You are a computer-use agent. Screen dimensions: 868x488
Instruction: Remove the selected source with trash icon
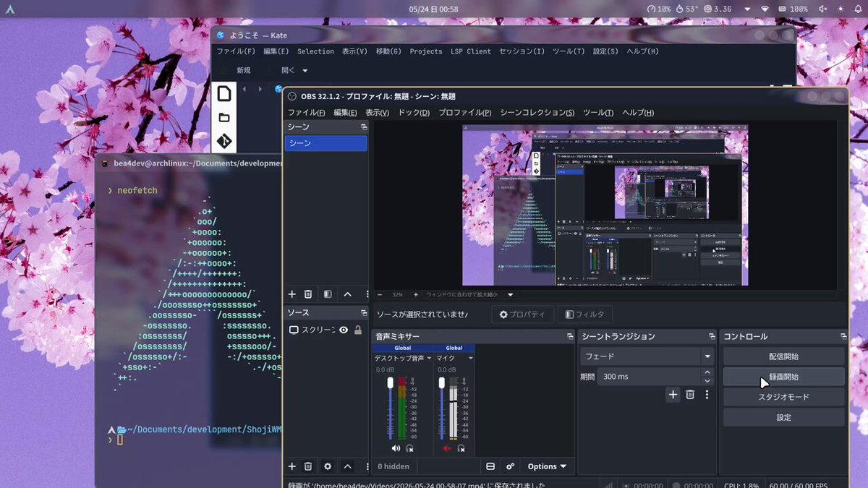pos(308,466)
